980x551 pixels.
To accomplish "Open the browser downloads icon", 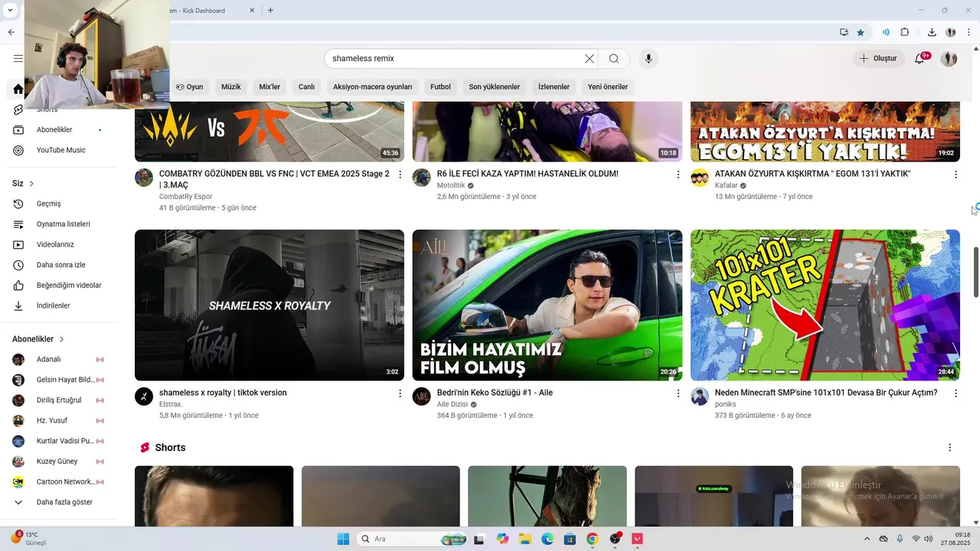I will tap(932, 32).
